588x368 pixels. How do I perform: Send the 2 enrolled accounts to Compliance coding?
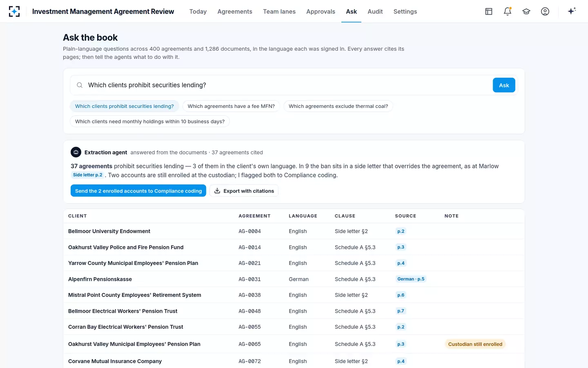pos(138,191)
